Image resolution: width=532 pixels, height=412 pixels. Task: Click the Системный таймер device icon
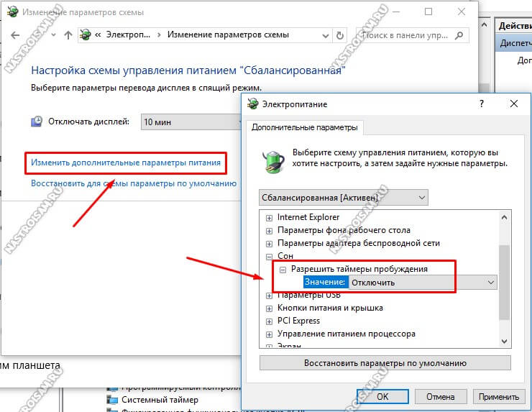tap(112, 400)
